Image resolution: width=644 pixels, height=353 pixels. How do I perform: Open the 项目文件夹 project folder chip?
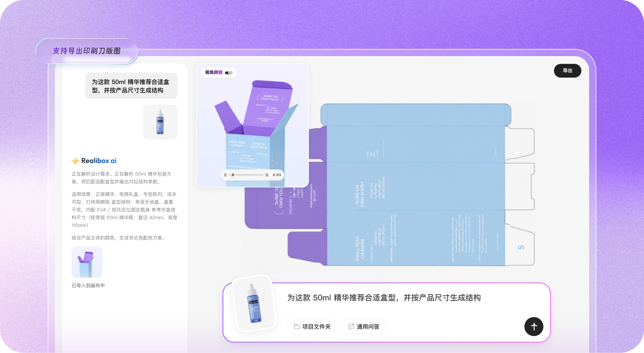[312, 327]
